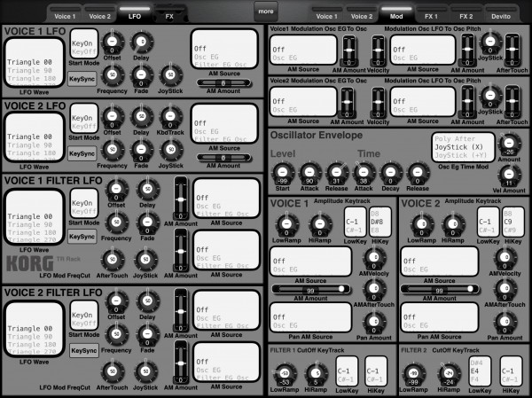Click Voice 1 LFO Delay knob

[142, 42]
